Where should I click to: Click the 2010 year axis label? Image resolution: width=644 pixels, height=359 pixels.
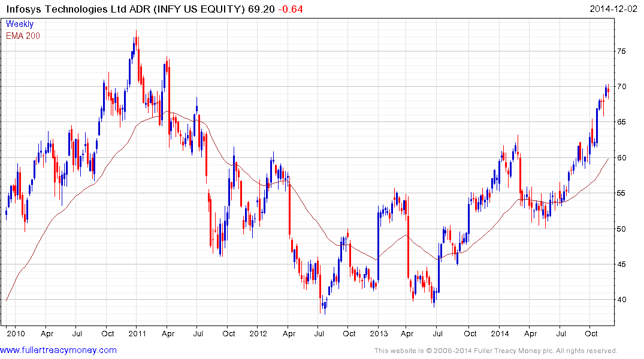click(x=16, y=333)
